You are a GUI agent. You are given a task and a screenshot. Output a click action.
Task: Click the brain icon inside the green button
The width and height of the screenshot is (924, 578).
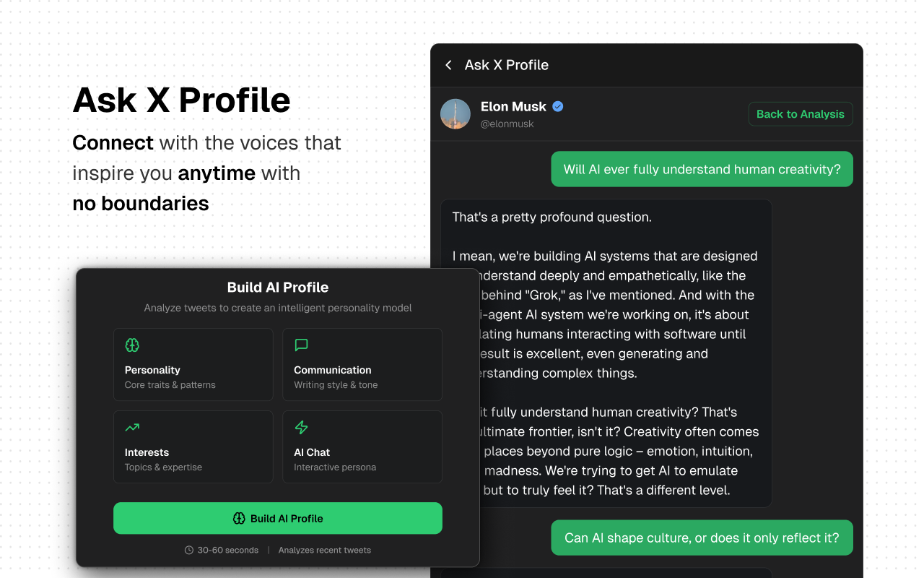pos(240,518)
